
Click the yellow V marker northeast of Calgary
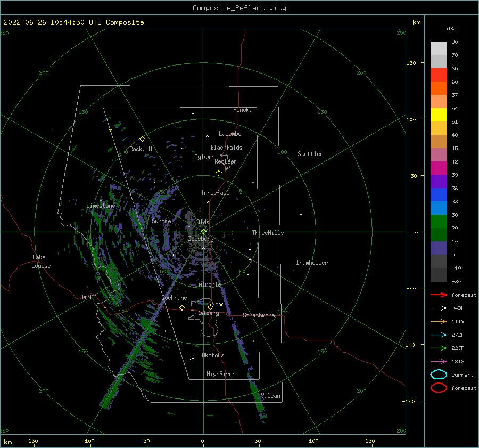pyautogui.click(x=221, y=305)
